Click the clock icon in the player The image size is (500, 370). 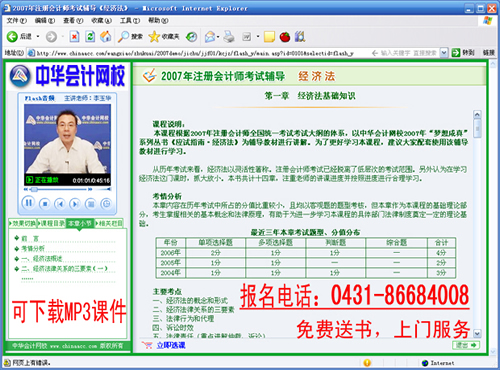point(106,203)
